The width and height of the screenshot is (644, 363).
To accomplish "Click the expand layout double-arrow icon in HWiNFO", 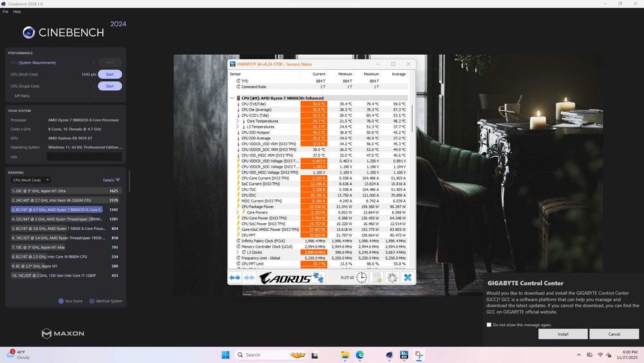I will point(234,278).
